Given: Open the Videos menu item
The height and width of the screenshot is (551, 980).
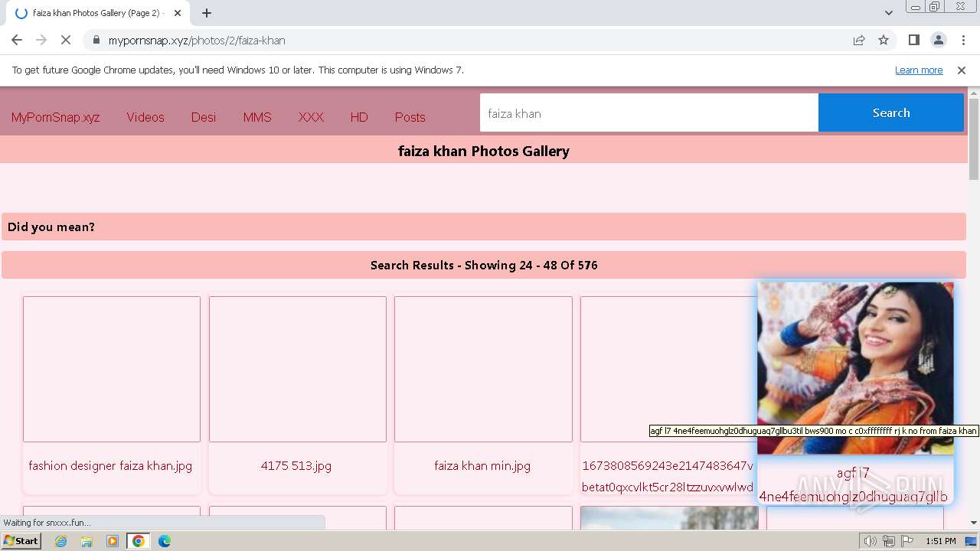Looking at the screenshot, I should click(x=145, y=117).
